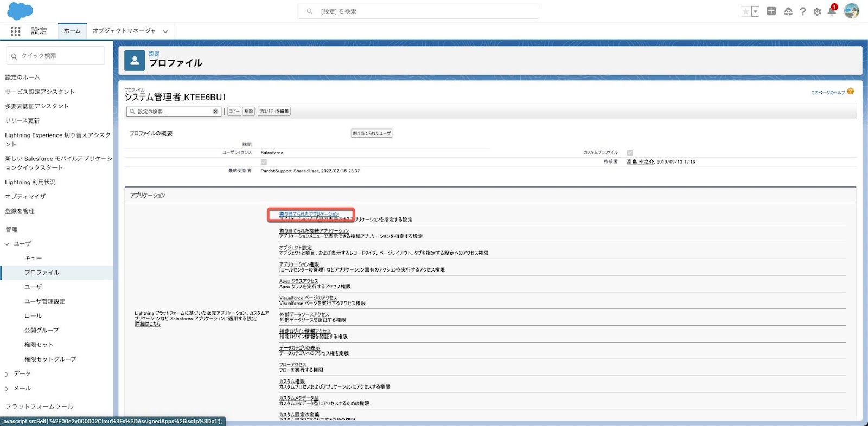Select 公開グループ in the sidebar
The width and height of the screenshot is (868, 426).
click(41, 330)
